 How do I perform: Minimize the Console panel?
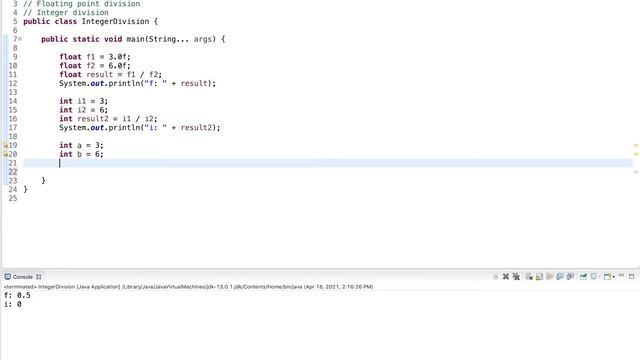tap(621, 276)
